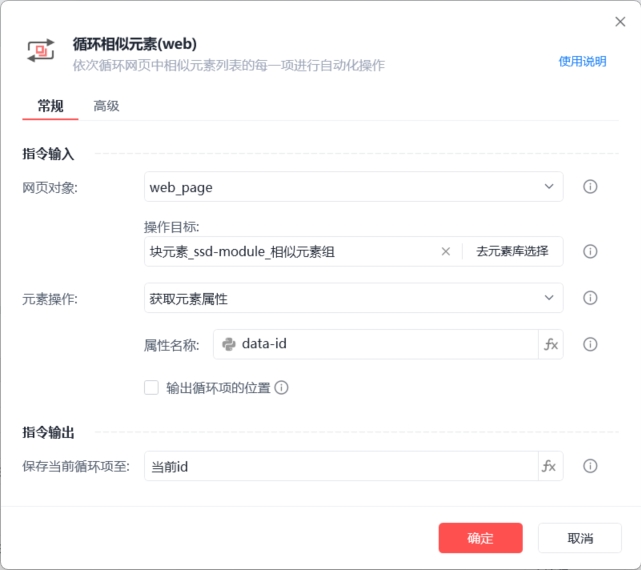This screenshot has width=641, height=570.
Task: Click the data-id attribute name input
Action: 376,344
